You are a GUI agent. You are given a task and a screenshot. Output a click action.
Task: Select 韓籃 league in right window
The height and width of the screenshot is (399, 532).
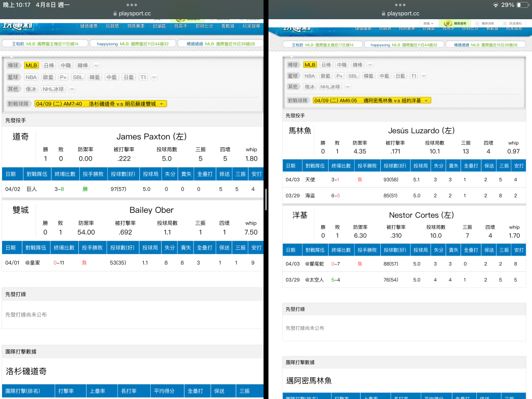369,76
